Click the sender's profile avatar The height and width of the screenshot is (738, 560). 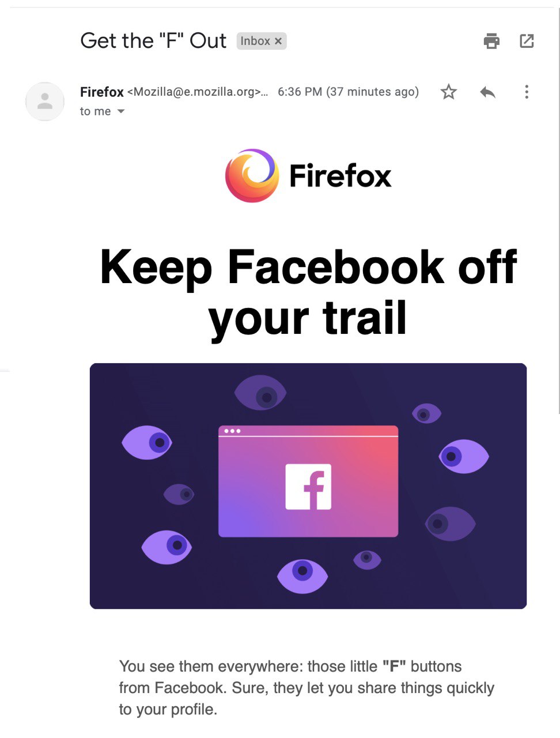pos(45,101)
